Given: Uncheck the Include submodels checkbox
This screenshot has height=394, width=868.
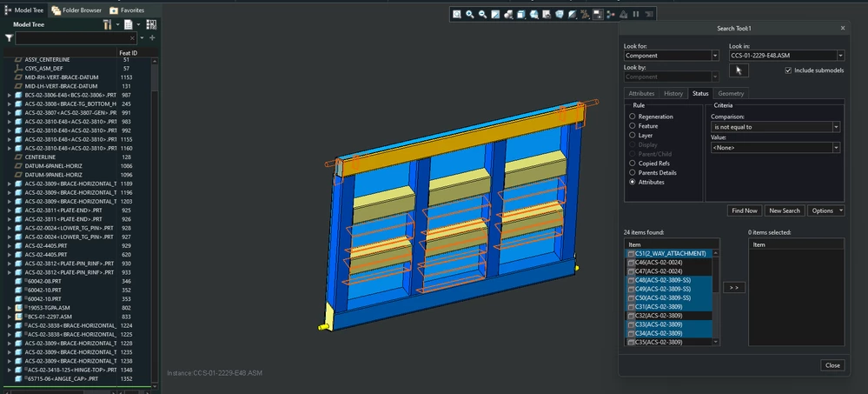Looking at the screenshot, I should 788,70.
